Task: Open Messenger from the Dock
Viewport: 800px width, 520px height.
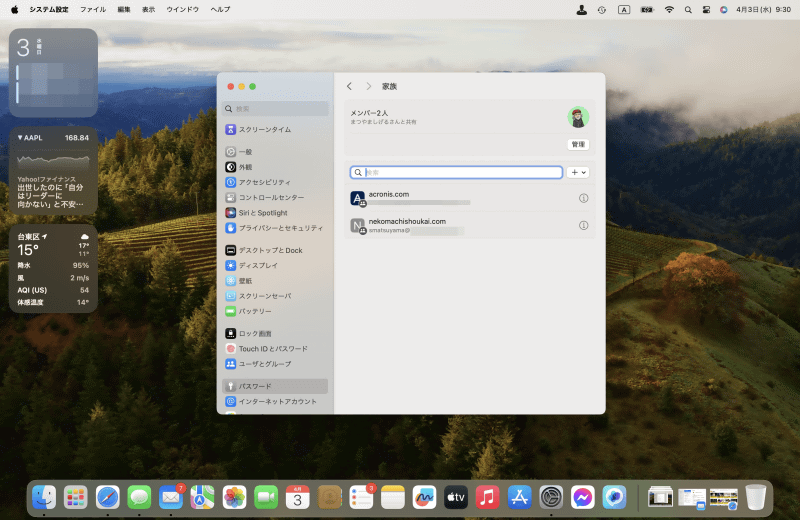Action: tap(583, 497)
